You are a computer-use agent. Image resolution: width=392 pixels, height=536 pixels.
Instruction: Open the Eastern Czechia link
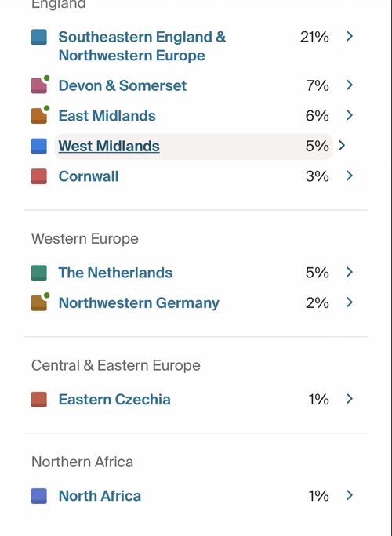[114, 400]
